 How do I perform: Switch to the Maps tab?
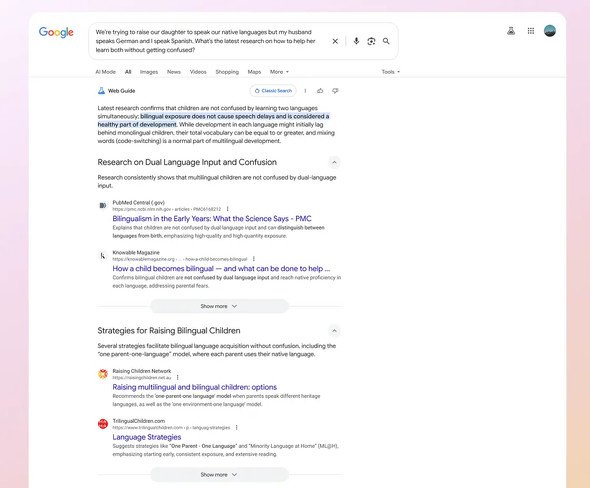[x=254, y=72]
